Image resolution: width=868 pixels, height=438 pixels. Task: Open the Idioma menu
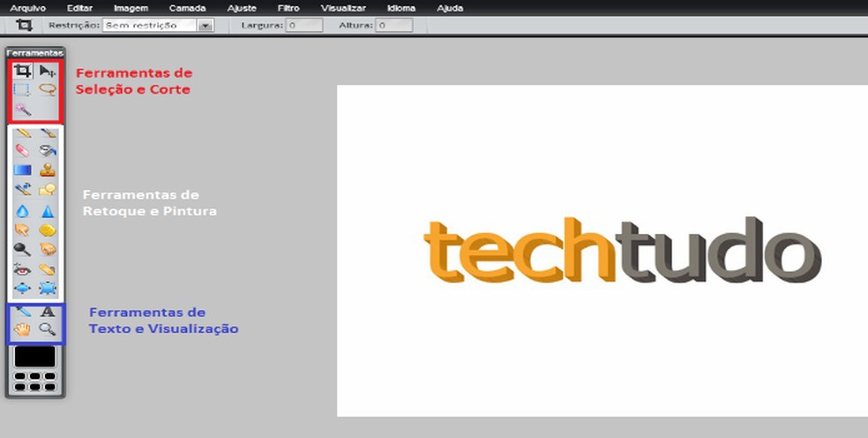pyautogui.click(x=401, y=8)
